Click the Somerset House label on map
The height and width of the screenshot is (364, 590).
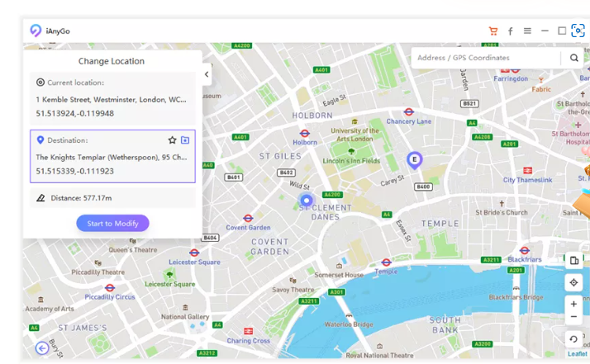[x=339, y=275]
